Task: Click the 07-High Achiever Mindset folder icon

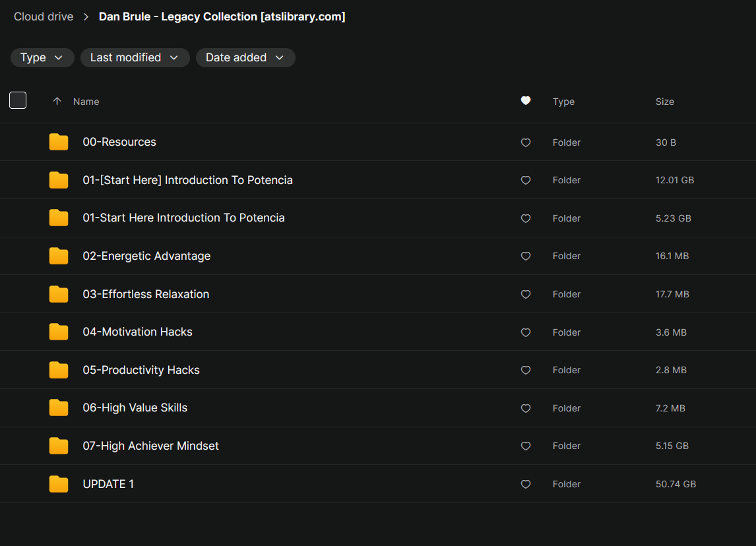Action: point(59,446)
